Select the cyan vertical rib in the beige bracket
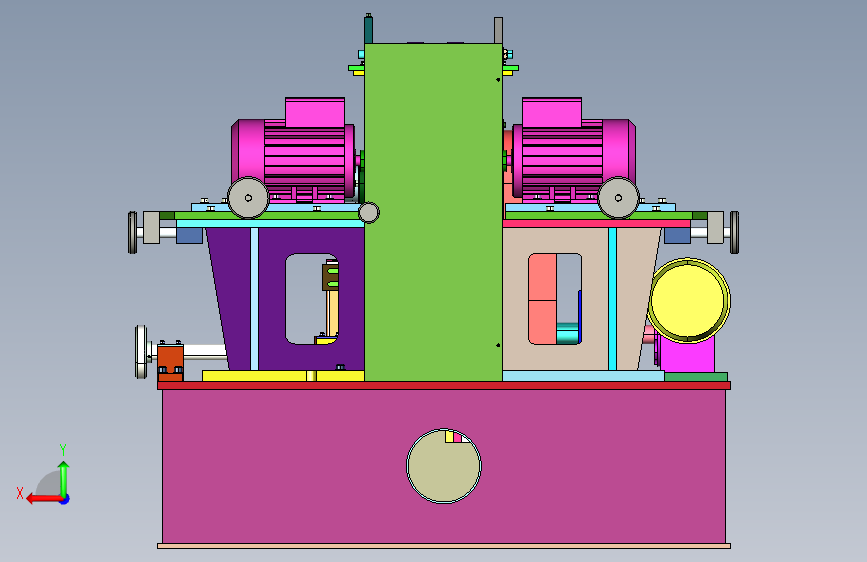 click(x=612, y=299)
